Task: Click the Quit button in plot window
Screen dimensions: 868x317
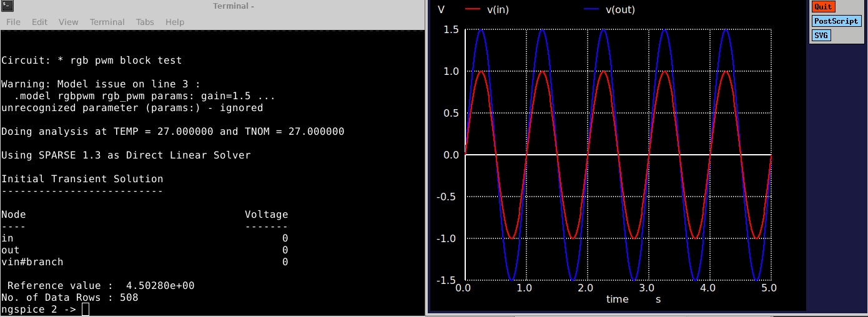Action: (823, 7)
